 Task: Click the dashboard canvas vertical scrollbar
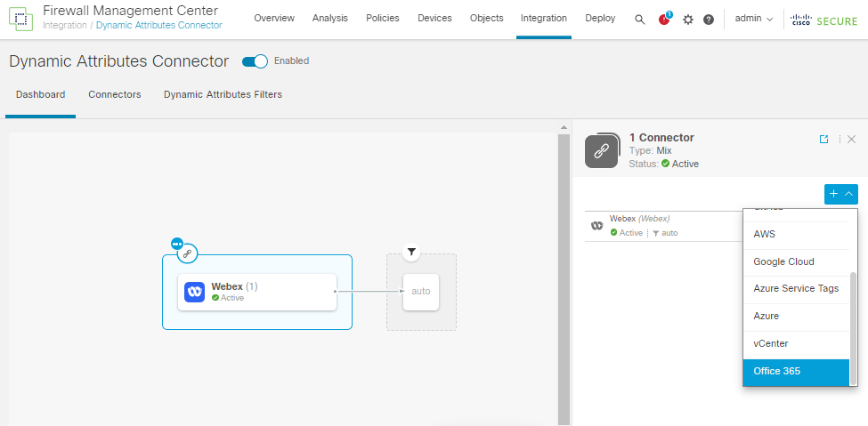tap(564, 279)
